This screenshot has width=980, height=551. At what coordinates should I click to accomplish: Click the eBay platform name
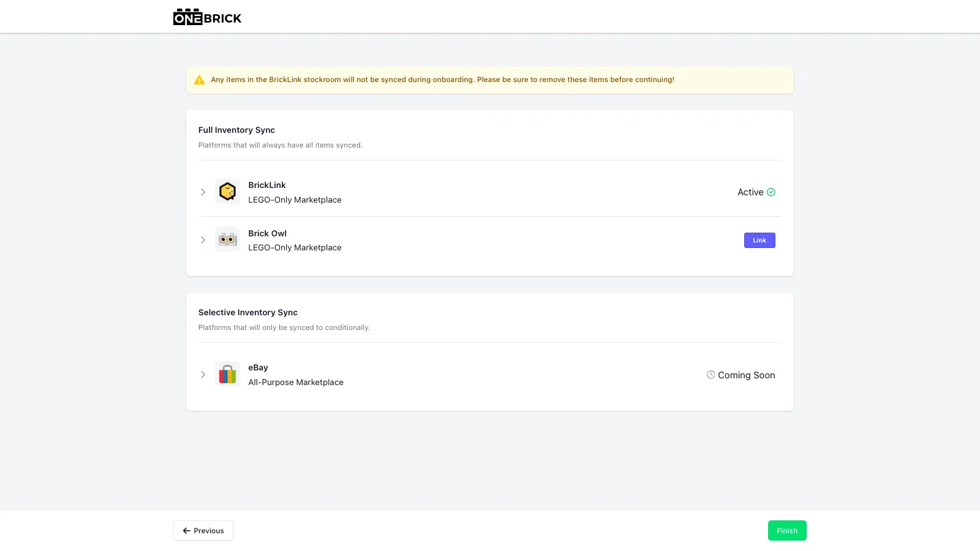258,367
